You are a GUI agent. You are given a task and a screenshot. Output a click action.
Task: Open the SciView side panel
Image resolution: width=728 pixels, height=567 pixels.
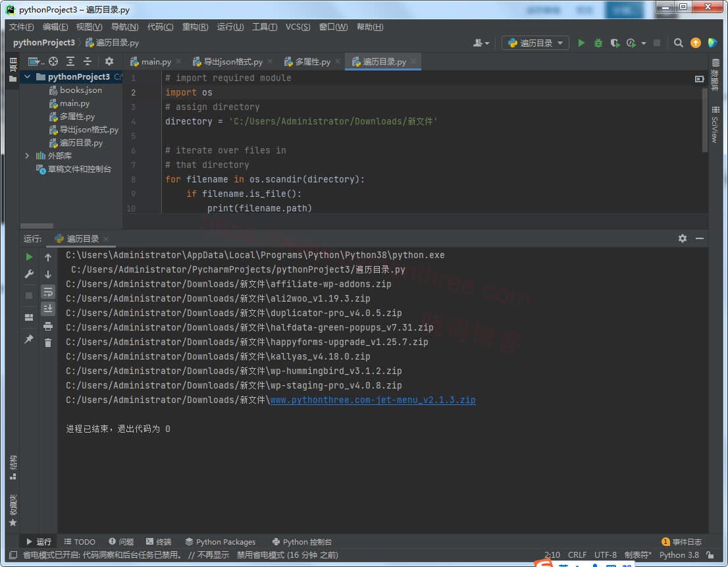pos(715,124)
